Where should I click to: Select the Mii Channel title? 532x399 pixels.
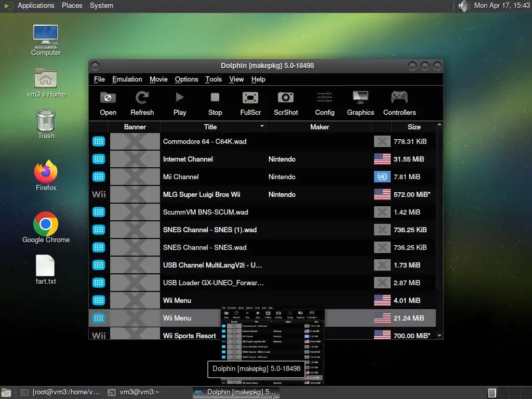coord(180,177)
